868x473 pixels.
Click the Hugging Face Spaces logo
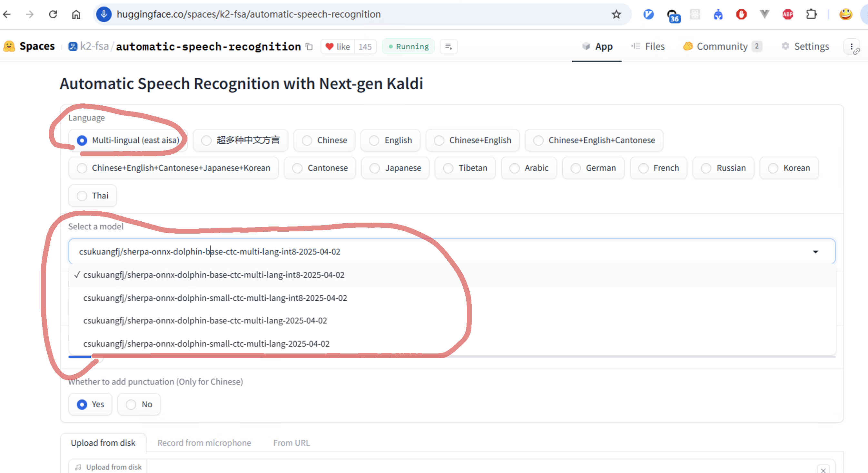click(29, 46)
